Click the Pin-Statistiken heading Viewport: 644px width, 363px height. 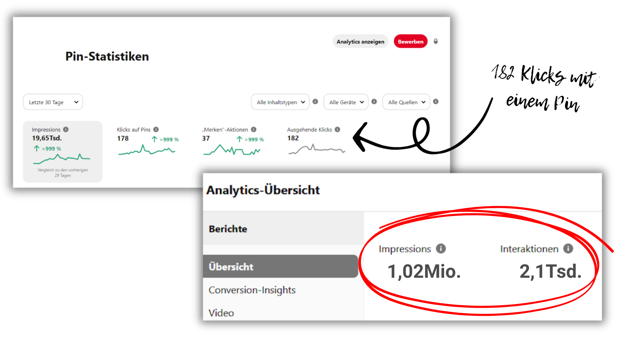click(107, 56)
